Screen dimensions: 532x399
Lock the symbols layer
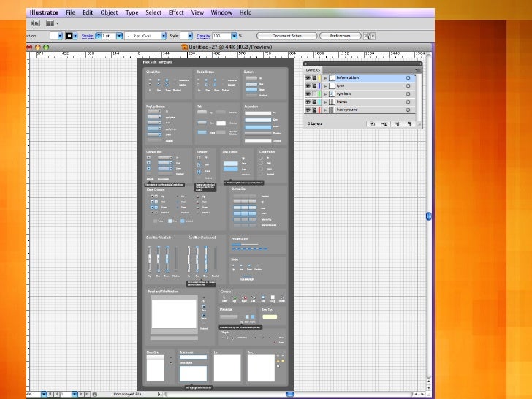tap(315, 94)
